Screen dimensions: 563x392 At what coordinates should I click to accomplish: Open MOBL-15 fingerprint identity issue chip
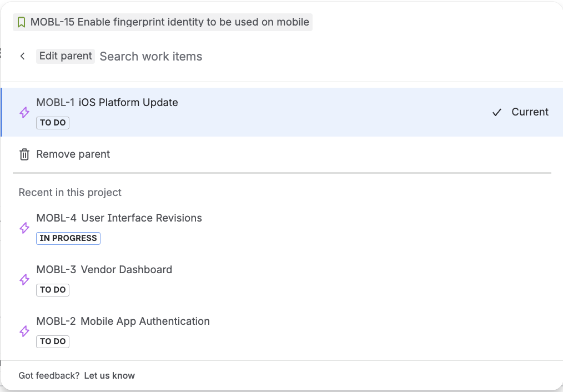point(163,22)
